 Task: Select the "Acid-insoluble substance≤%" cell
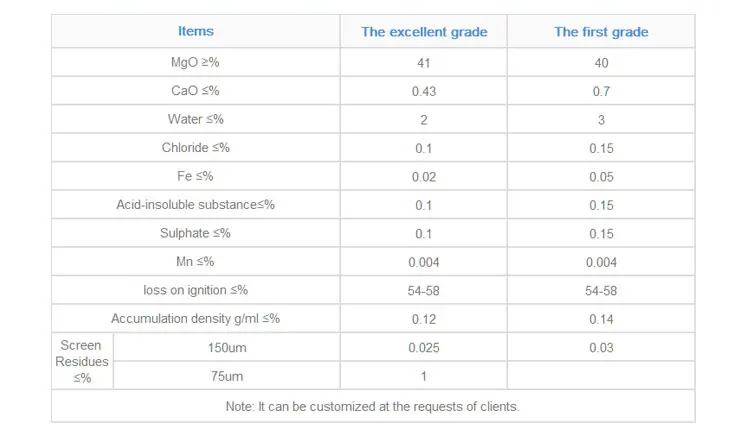(x=195, y=205)
